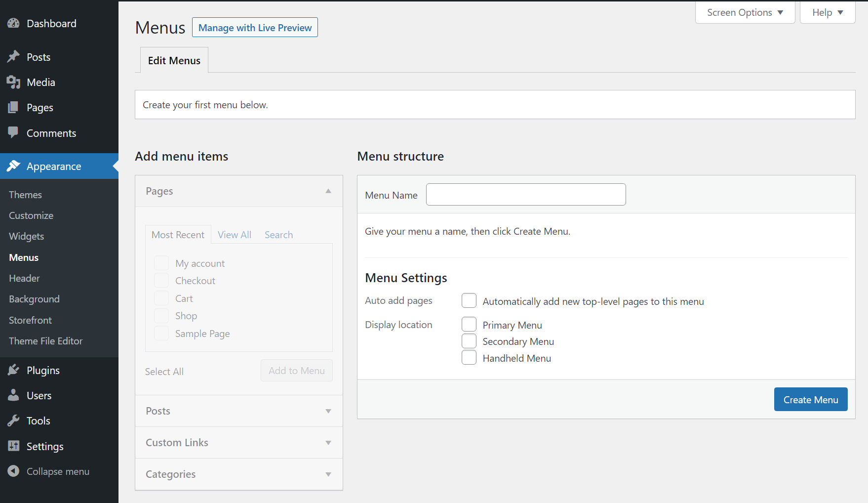Click inside the Menu Name field
This screenshot has width=868, height=503.
point(525,194)
